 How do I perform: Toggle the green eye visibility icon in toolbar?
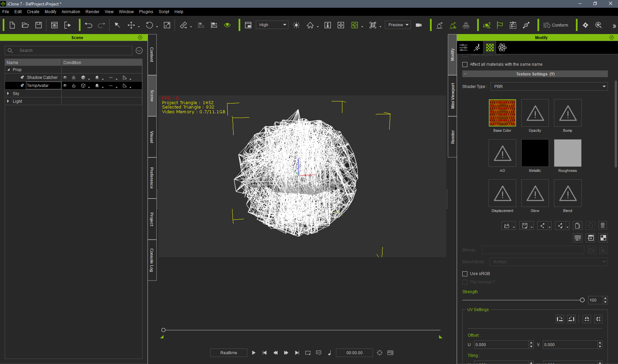(227, 25)
